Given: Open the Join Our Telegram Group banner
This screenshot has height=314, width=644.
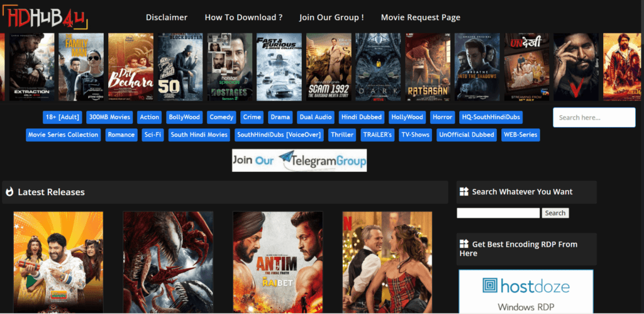Looking at the screenshot, I should coord(299,160).
